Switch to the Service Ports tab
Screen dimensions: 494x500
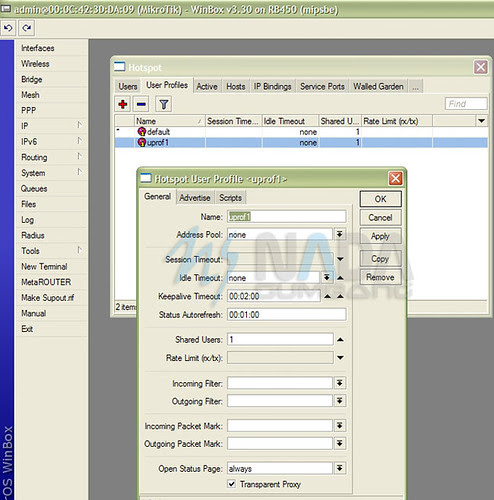click(x=322, y=87)
